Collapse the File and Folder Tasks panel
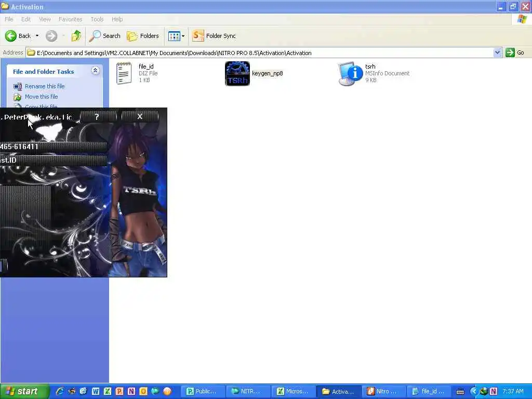532x399 pixels. point(96,70)
